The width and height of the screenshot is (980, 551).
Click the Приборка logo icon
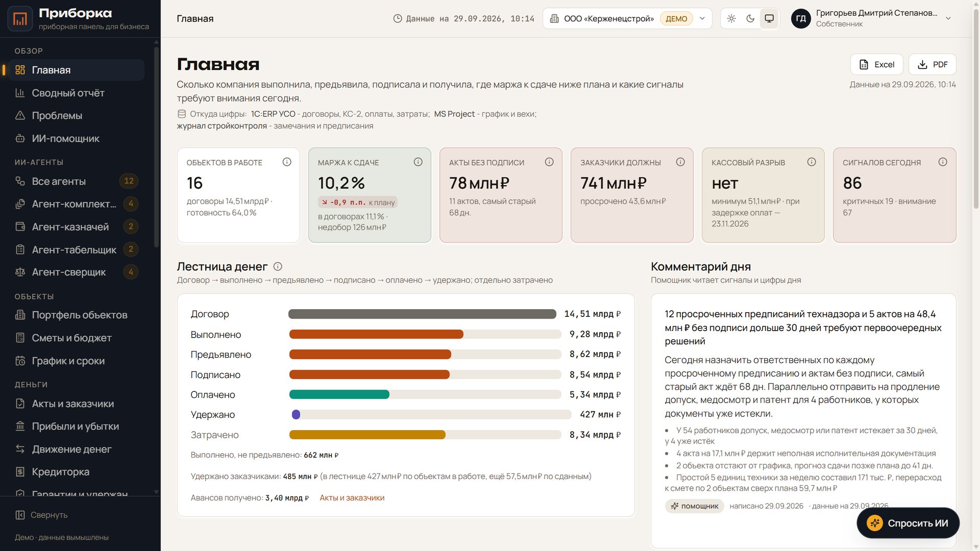click(20, 19)
